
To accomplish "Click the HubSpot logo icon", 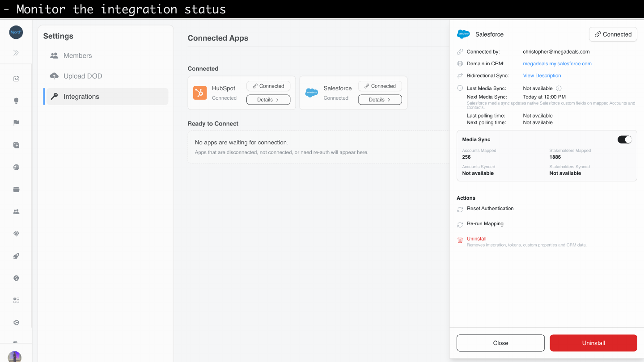I will coord(200,93).
